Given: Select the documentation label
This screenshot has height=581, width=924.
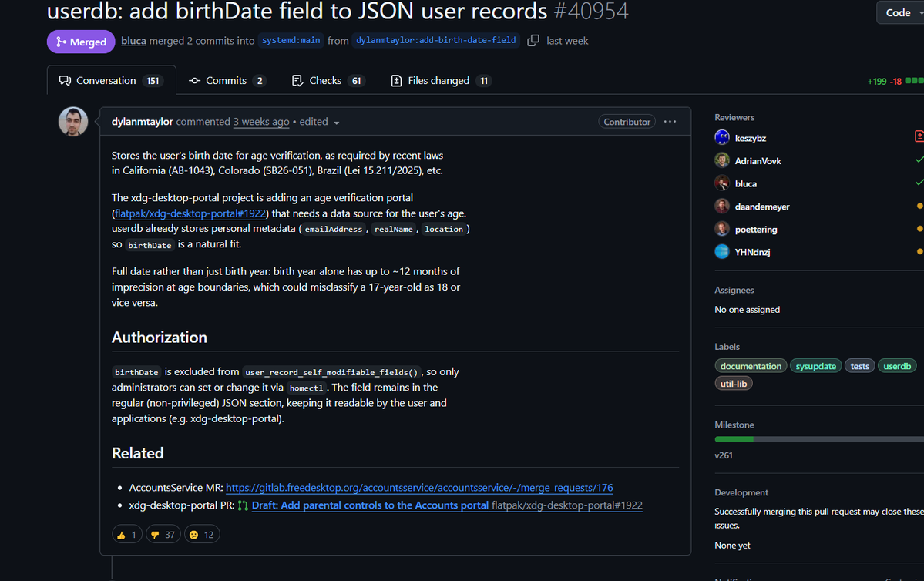Looking at the screenshot, I should click(751, 366).
